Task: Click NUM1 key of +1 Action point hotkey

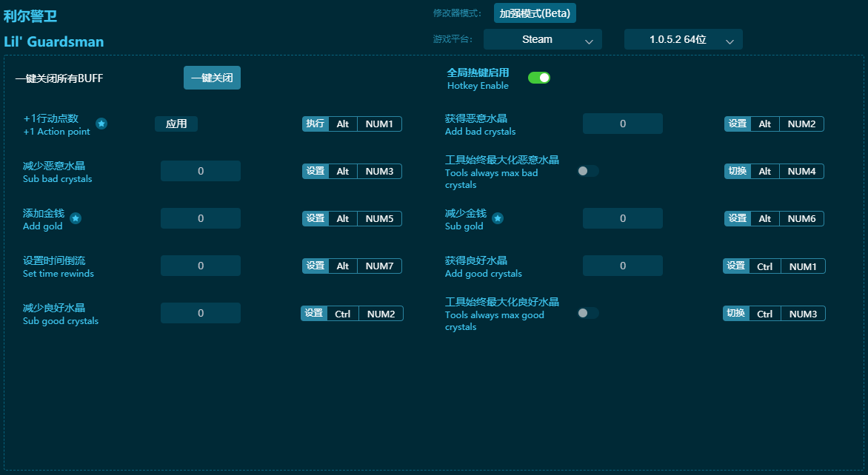Action: (379, 124)
